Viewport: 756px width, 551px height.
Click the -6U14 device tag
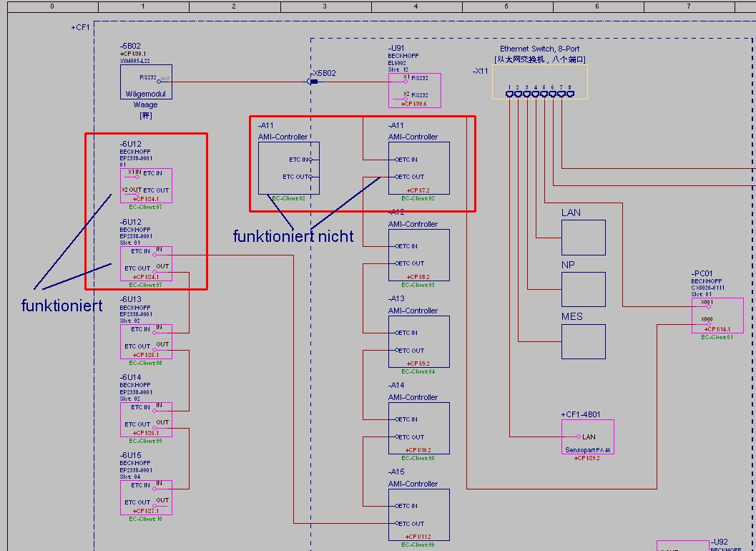pos(131,377)
